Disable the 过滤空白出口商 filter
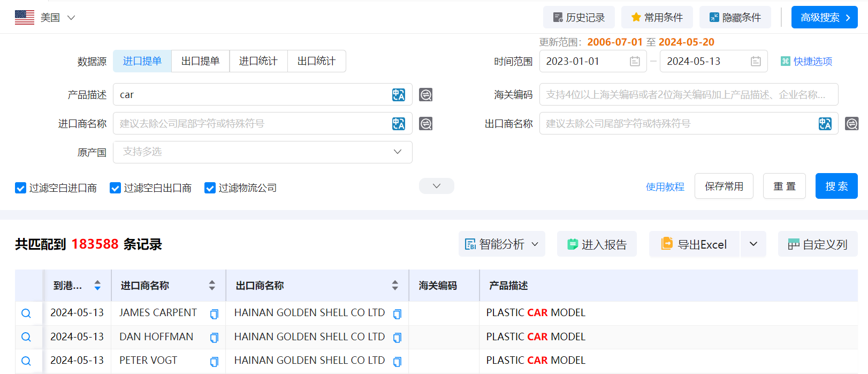Image resolution: width=868 pixels, height=374 pixels. click(115, 188)
